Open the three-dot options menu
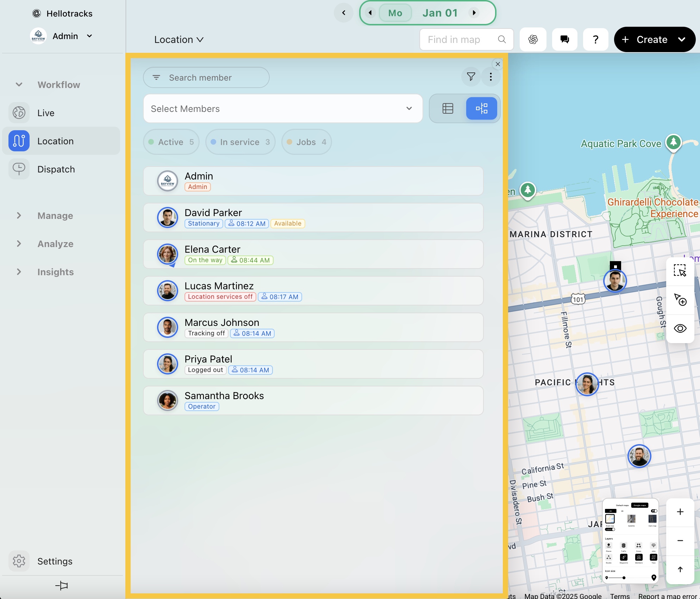 click(x=490, y=77)
